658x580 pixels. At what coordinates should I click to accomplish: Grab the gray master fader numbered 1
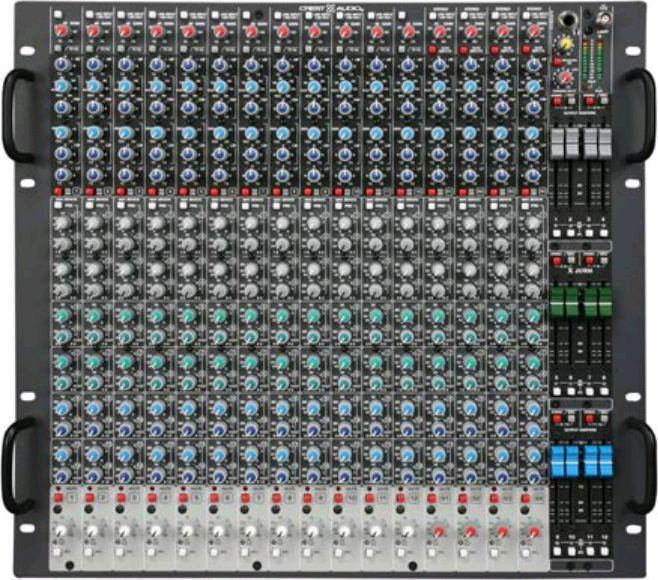pyautogui.click(x=557, y=143)
